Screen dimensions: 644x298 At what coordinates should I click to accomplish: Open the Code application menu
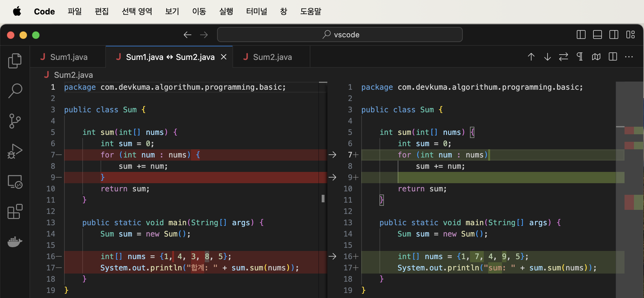point(44,12)
